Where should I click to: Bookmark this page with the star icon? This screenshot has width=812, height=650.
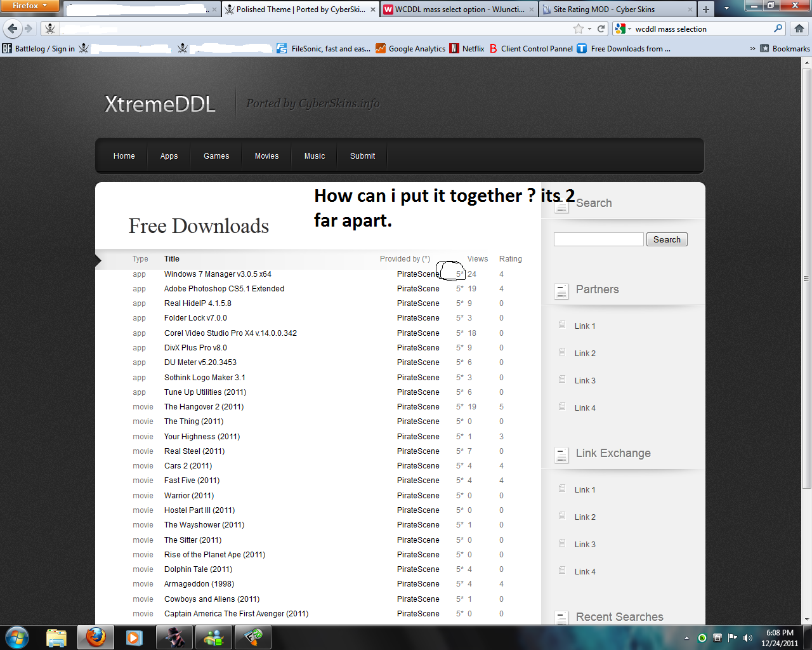point(578,29)
